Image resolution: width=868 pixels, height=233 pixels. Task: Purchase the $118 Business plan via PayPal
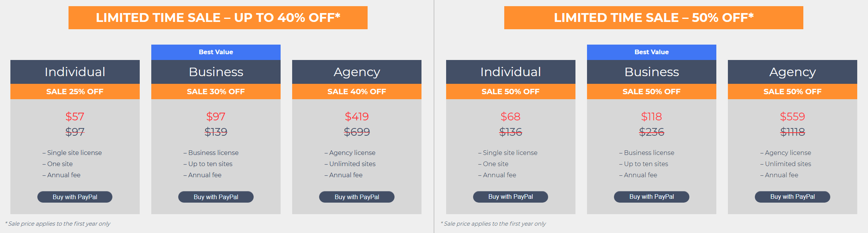tap(651, 196)
